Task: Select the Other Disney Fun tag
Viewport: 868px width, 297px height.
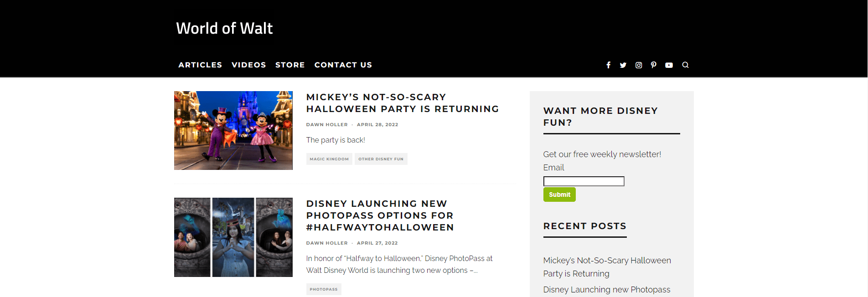Action: pos(381,159)
